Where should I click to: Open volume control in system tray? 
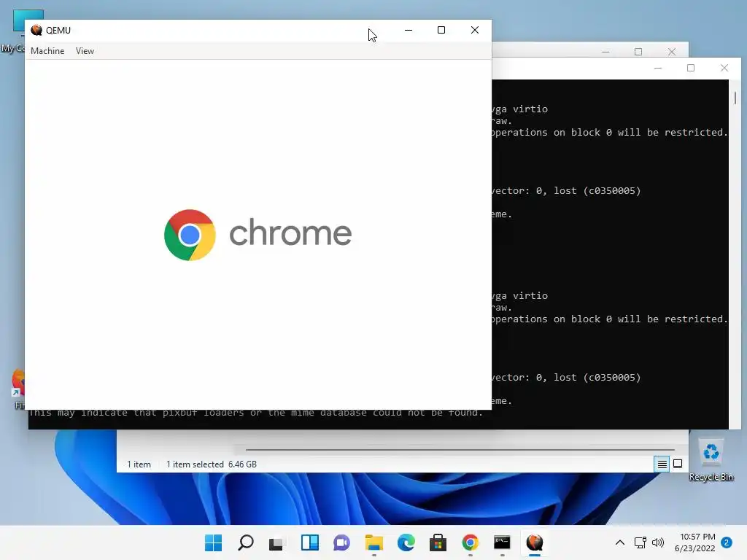point(658,542)
